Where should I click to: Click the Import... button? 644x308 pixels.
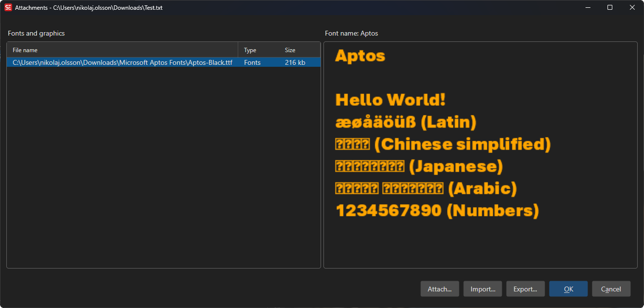click(482, 289)
